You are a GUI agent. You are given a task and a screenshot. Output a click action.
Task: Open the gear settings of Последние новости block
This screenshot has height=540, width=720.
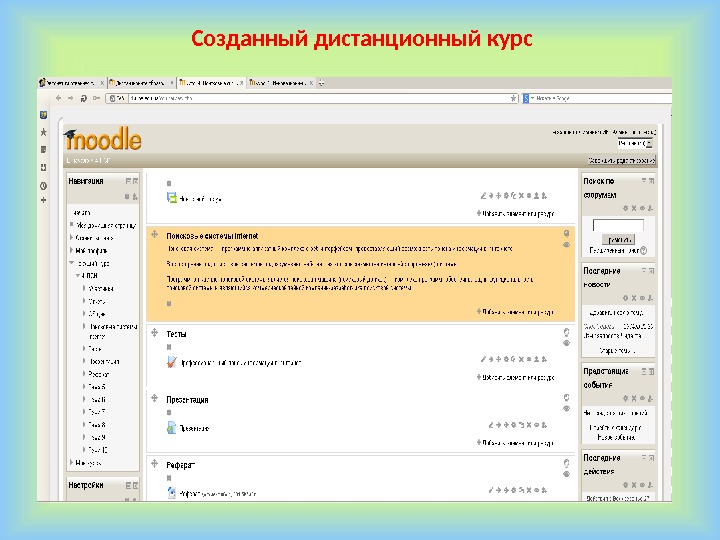click(625, 298)
